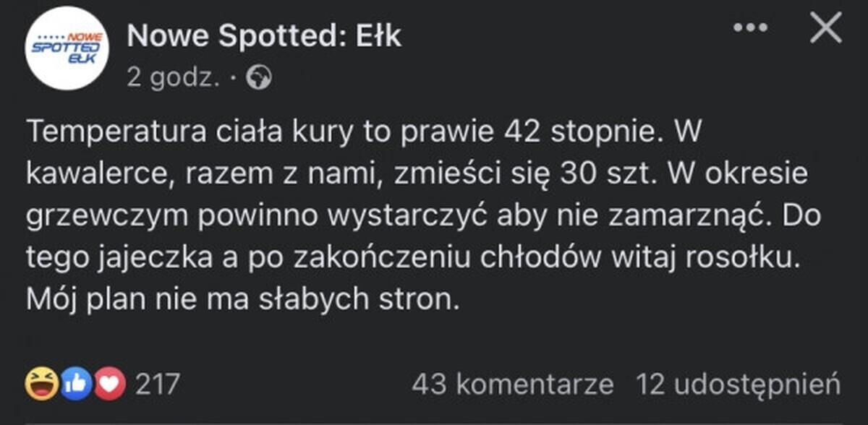Image resolution: width=868 pixels, height=425 pixels.
Task: Open the Nowe Spotted: Ełk page name
Action: coord(264,35)
